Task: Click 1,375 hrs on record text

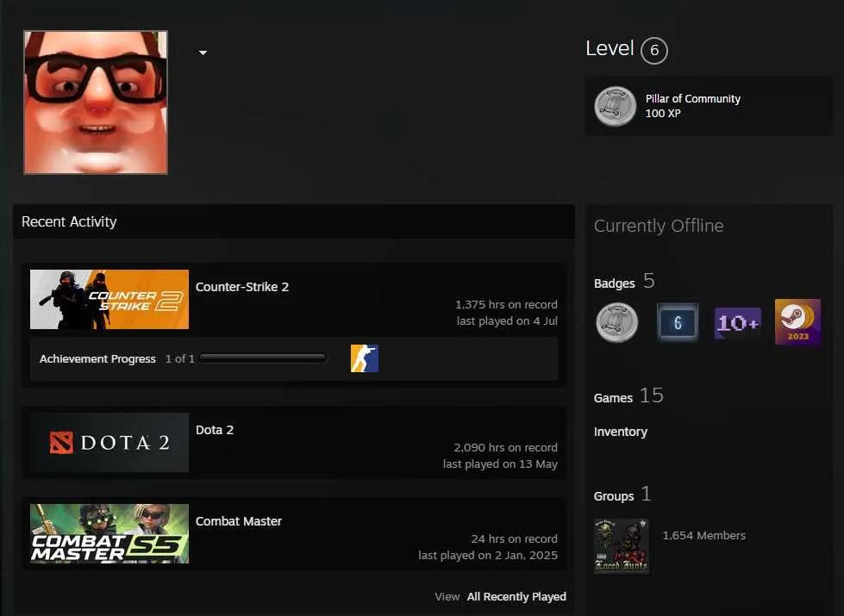Action: pos(507,304)
